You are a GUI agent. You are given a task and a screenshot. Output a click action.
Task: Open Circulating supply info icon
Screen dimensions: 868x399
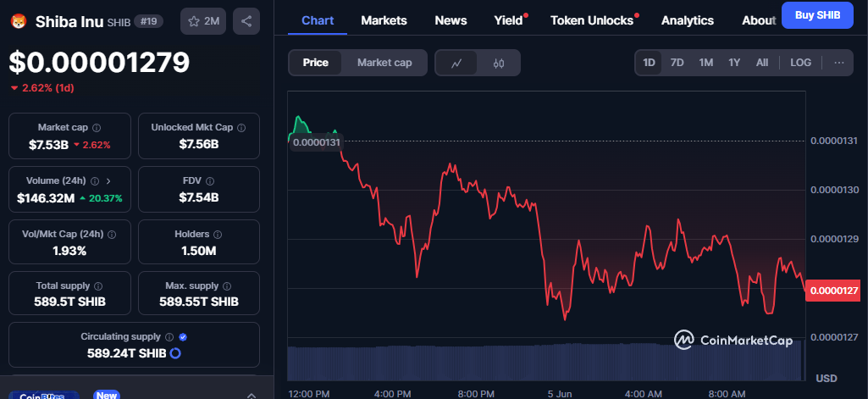[x=169, y=337]
